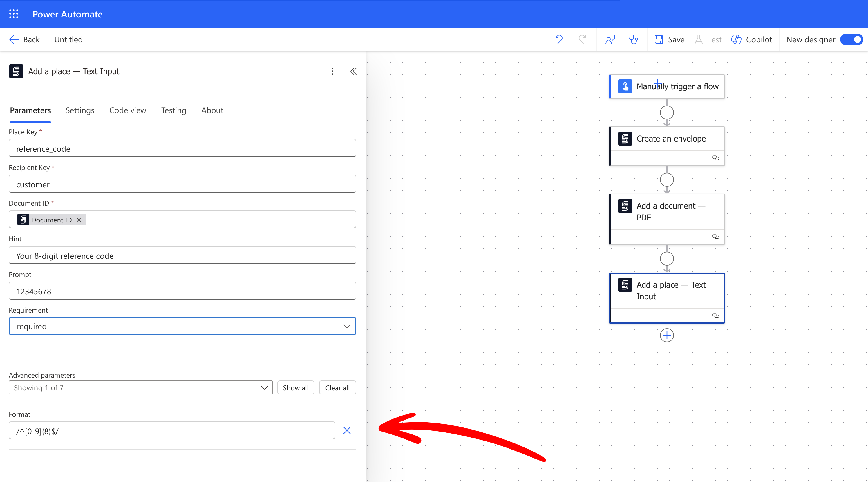Click the Redo arrow icon
This screenshot has width=868, height=482.
tap(582, 39)
